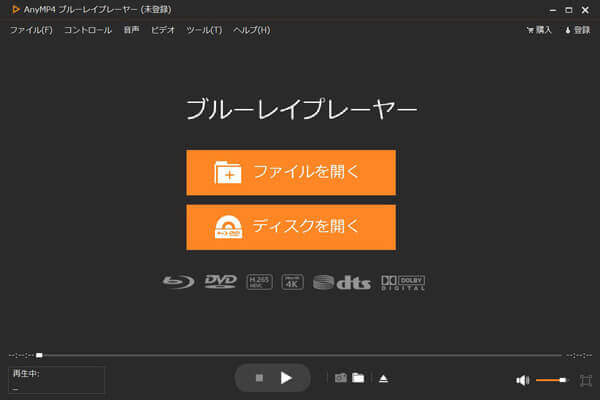
Task: Open the snapshot folder icon
Action: tap(357, 378)
